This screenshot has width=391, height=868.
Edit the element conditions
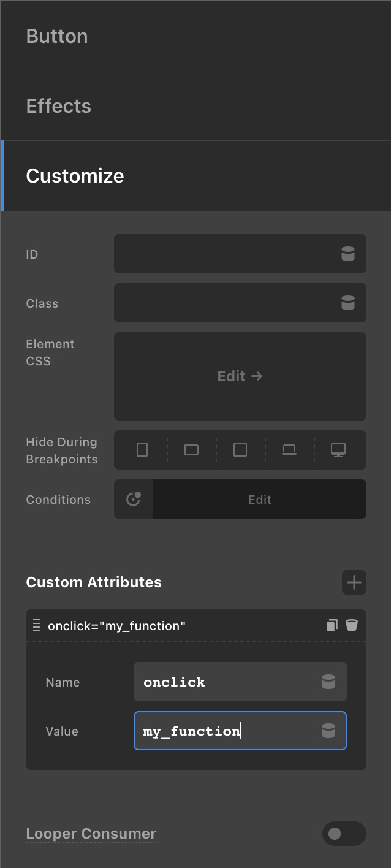coord(260,499)
